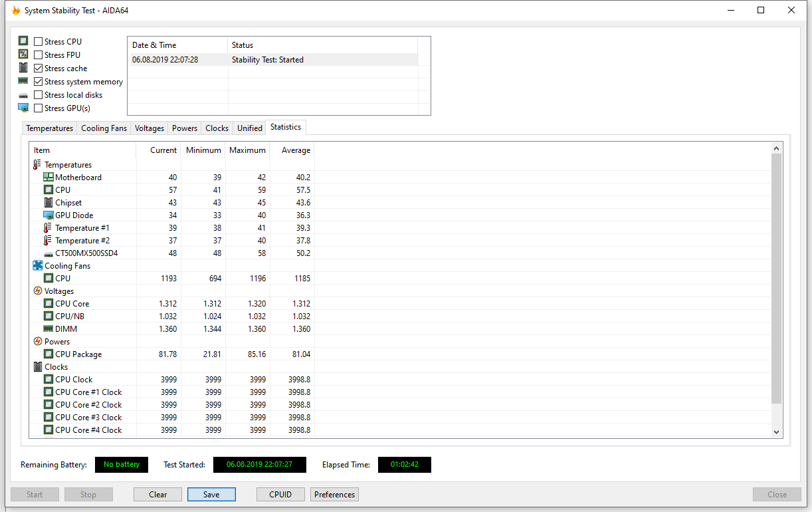
Task: Click the statistics list scroll-up arrow
Action: point(777,148)
